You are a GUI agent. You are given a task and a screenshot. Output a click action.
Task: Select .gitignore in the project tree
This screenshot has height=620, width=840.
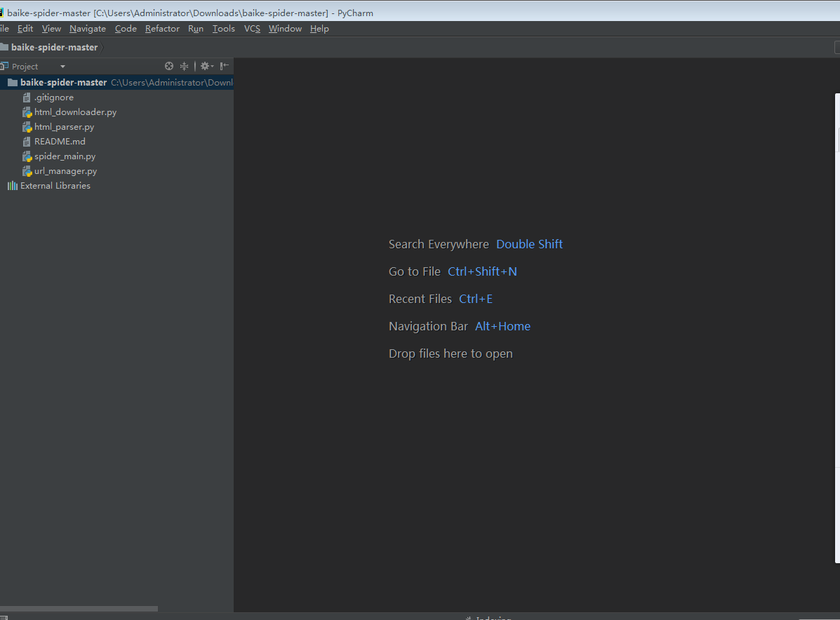(x=54, y=97)
